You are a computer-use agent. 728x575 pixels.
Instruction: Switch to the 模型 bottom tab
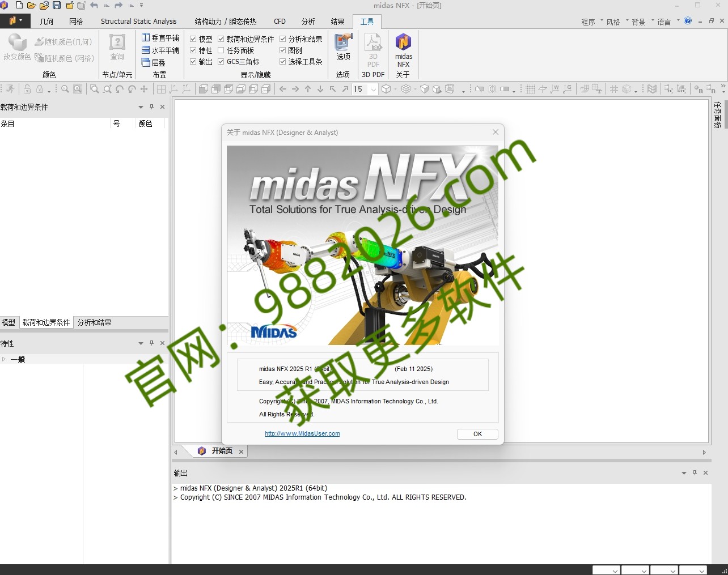(9, 322)
